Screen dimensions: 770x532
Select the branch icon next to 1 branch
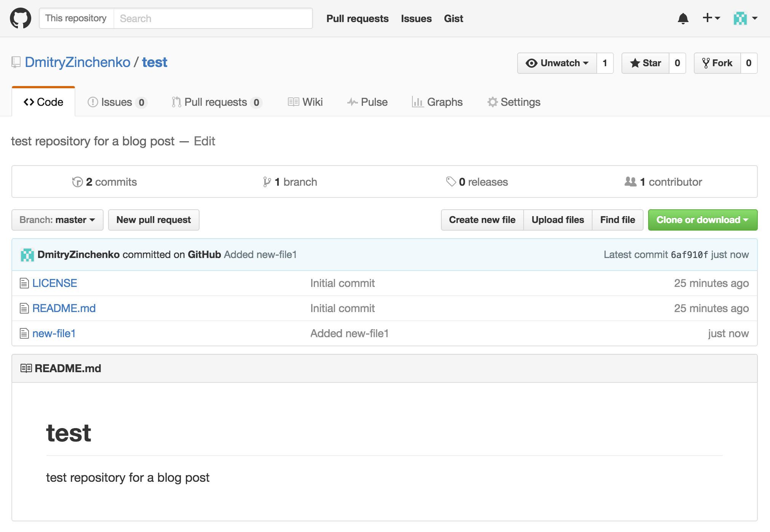pyautogui.click(x=268, y=182)
